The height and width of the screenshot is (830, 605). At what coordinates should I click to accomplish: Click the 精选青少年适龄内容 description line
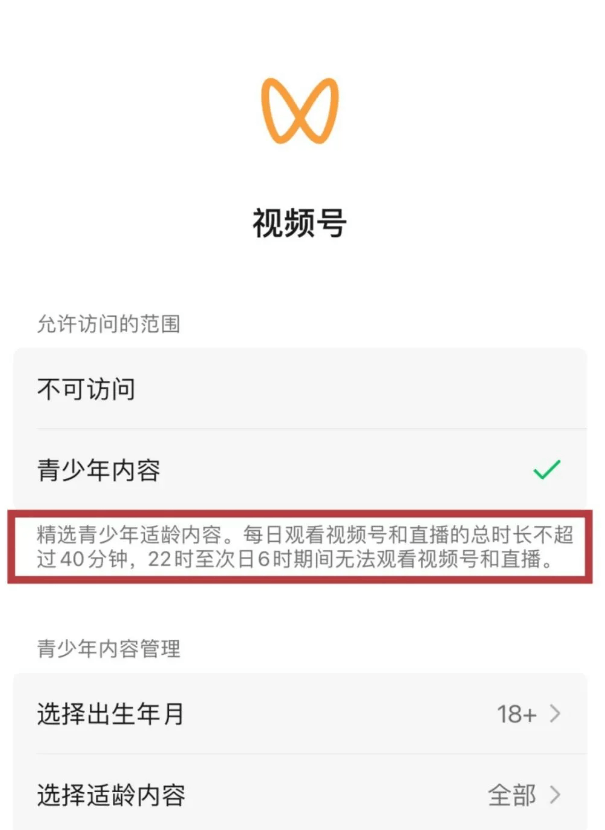click(305, 535)
